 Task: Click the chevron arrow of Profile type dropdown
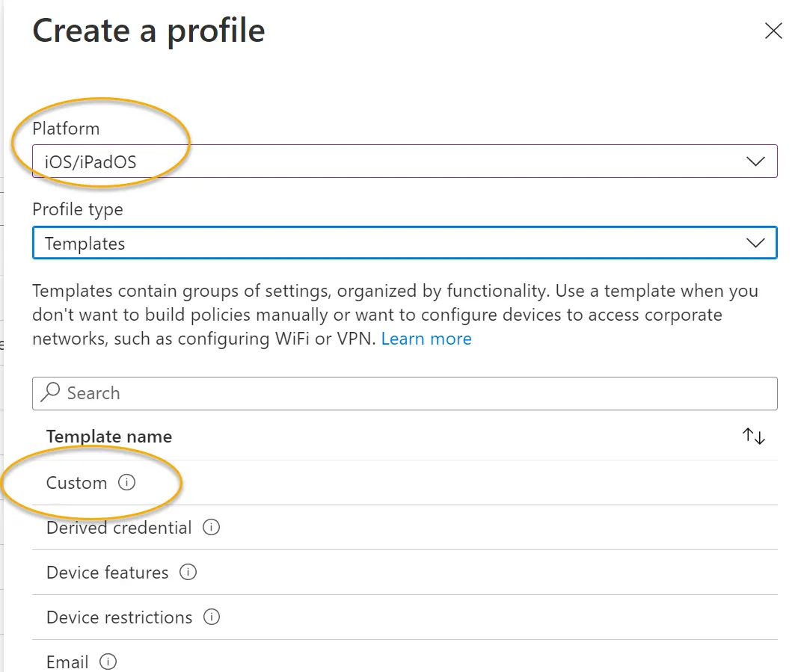click(755, 242)
